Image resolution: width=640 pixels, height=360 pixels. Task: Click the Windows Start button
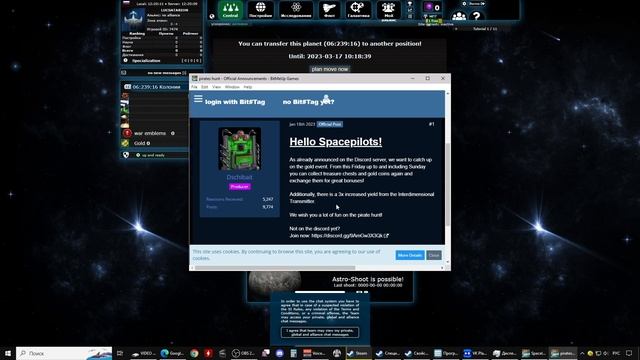click(x=7, y=353)
